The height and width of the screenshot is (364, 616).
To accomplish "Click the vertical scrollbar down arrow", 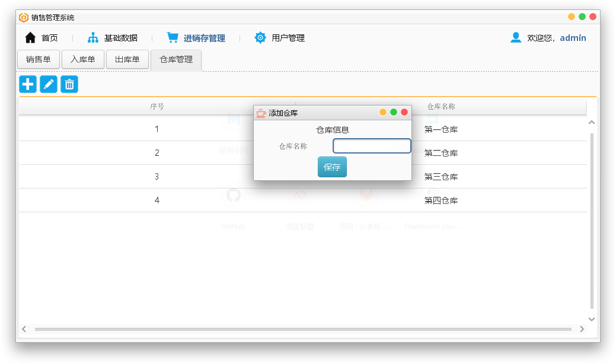I will (x=592, y=319).
